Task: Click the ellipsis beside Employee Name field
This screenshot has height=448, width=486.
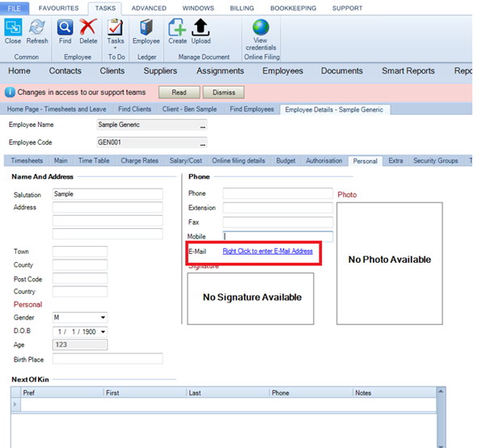Action: [x=203, y=126]
